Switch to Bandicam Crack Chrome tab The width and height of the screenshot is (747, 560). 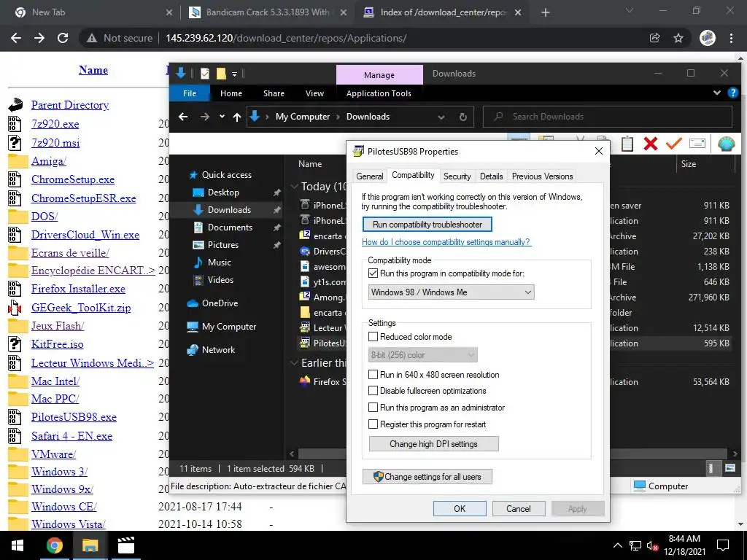click(268, 12)
